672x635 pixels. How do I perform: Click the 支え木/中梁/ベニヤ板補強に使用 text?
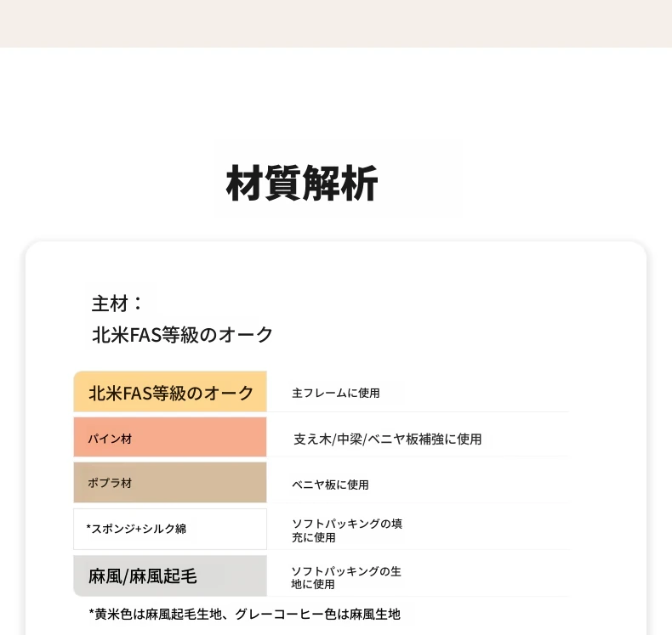[x=387, y=439]
